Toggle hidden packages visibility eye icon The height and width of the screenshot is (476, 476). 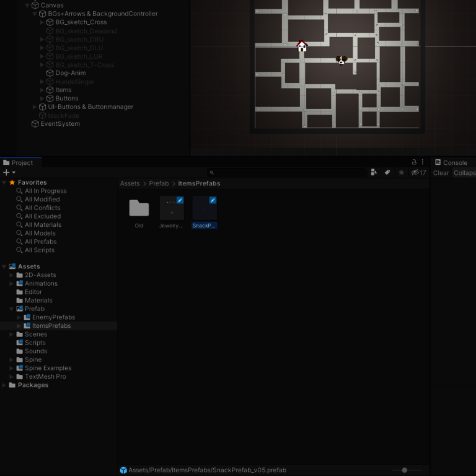click(415, 172)
